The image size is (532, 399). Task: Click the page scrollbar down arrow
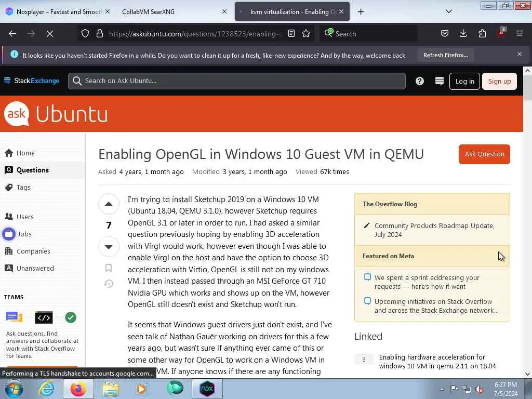click(527, 374)
